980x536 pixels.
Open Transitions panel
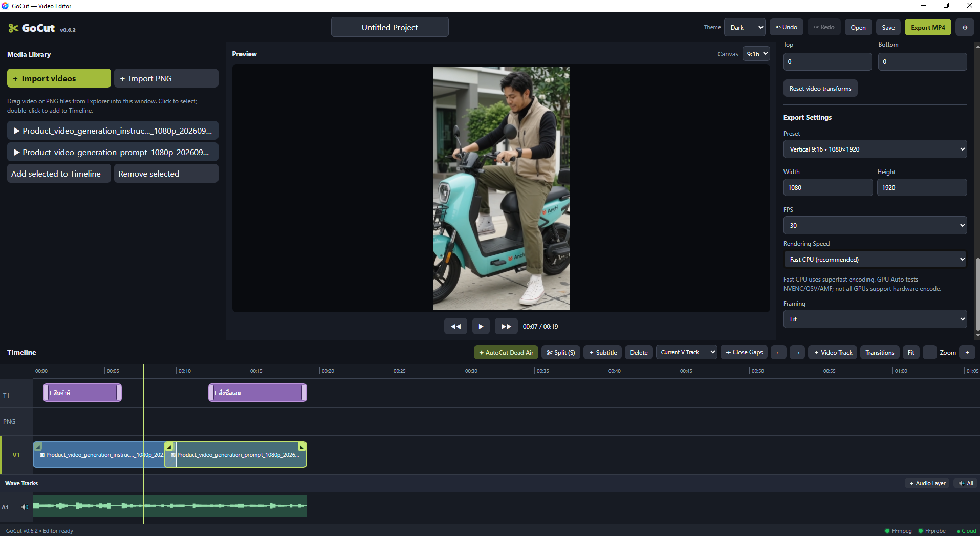point(880,352)
